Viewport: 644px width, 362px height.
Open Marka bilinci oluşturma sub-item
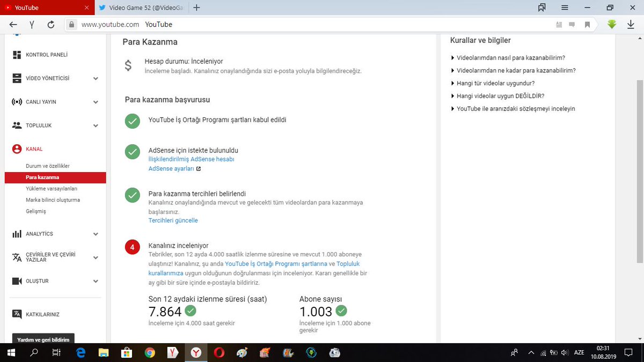(x=53, y=200)
